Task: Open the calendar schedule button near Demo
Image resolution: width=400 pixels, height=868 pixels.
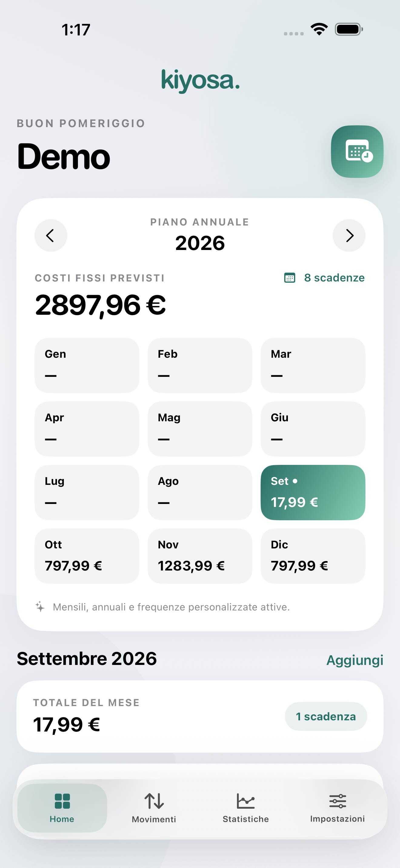Action: coord(357,152)
